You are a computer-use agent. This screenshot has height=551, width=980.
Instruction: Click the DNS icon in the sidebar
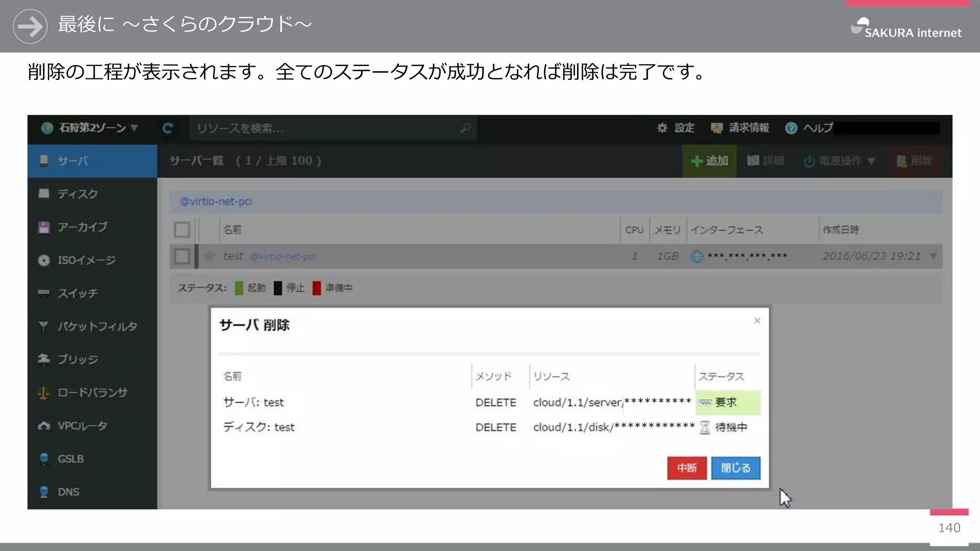click(44, 492)
